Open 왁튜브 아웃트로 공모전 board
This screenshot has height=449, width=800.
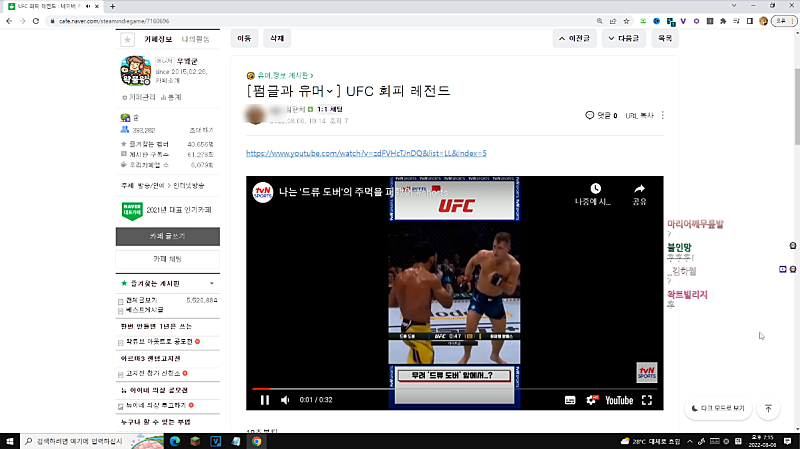[x=159, y=341]
